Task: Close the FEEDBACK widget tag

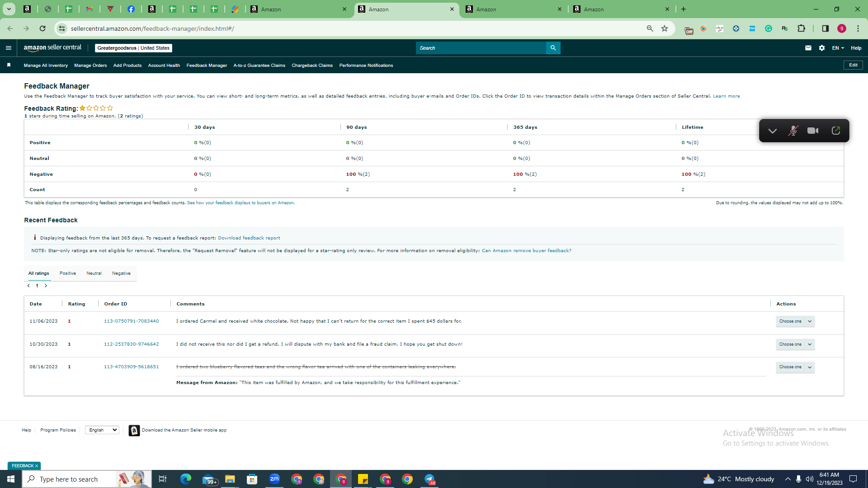Action: [x=37, y=466]
